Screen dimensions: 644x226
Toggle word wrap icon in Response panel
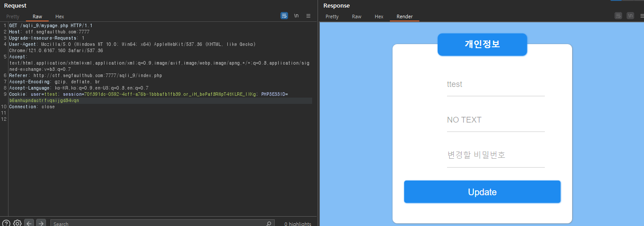(x=618, y=16)
